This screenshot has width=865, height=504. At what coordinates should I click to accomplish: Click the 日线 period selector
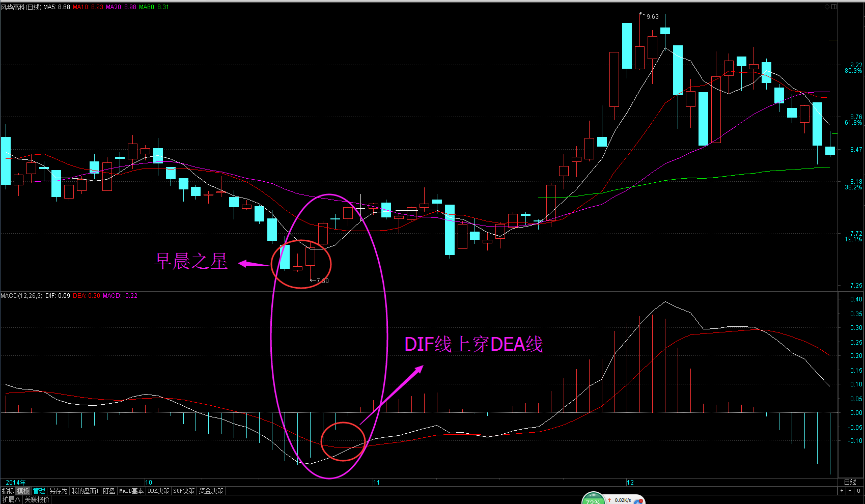tap(850, 482)
